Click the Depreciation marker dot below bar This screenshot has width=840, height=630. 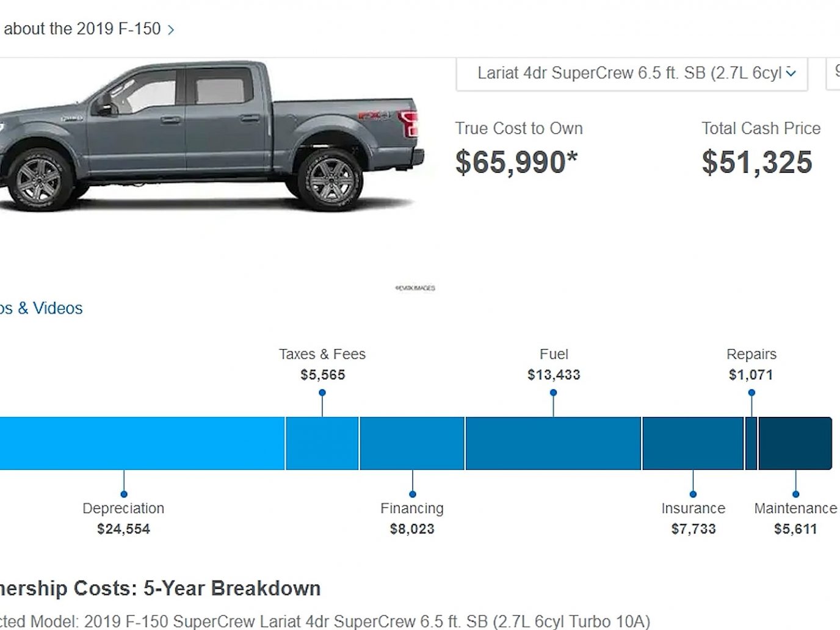pyautogui.click(x=124, y=494)
